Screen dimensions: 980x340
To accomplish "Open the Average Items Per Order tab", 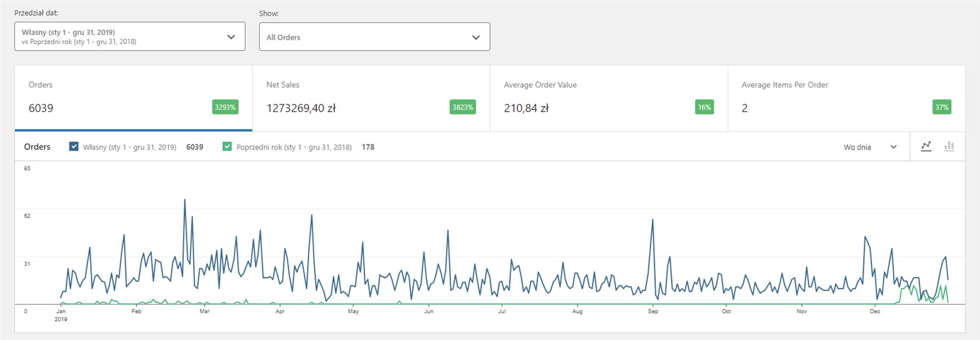I will coord(846,98).
